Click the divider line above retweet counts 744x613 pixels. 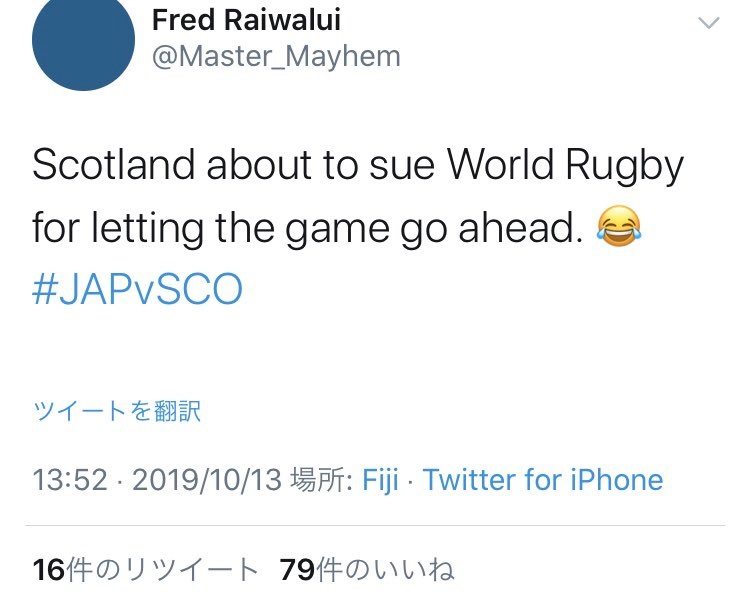[x=375, y=525]
